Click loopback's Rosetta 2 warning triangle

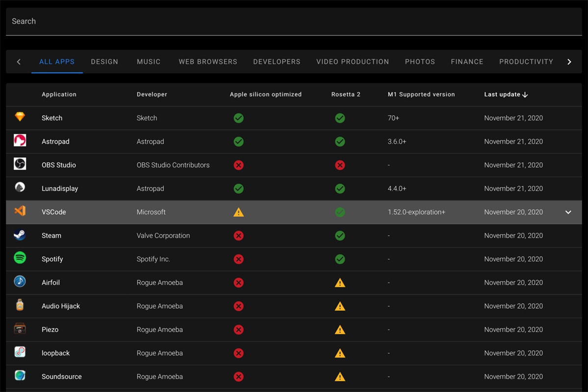[340, 353]
